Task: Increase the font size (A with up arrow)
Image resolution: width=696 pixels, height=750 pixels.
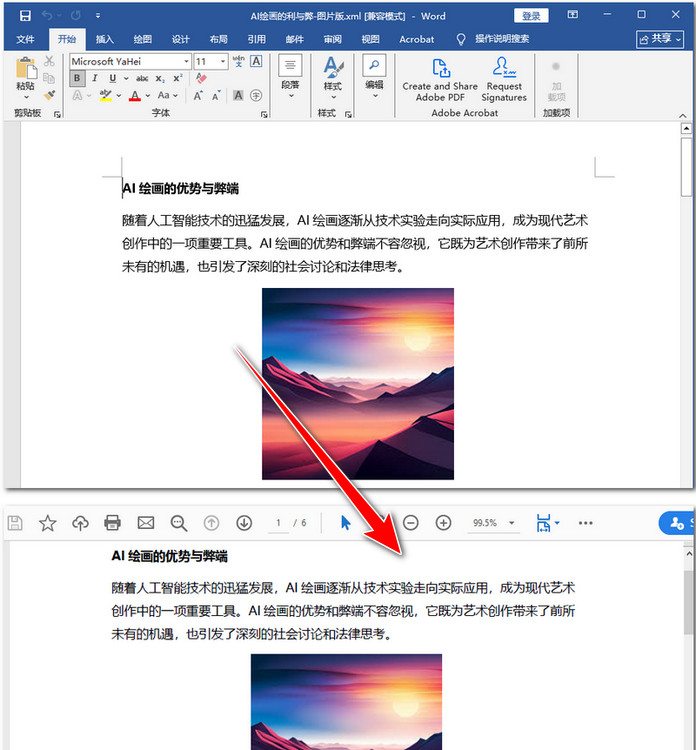Action: [x=198, y=96]
